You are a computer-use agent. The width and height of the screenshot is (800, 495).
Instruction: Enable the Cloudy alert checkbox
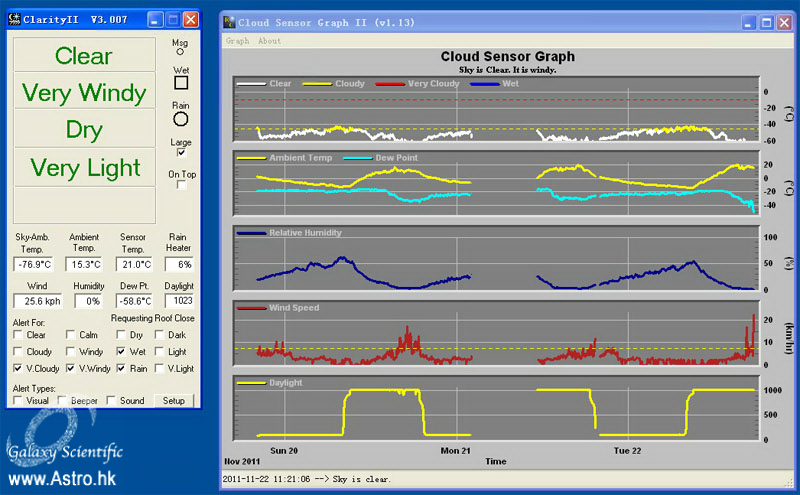(19, 353)
